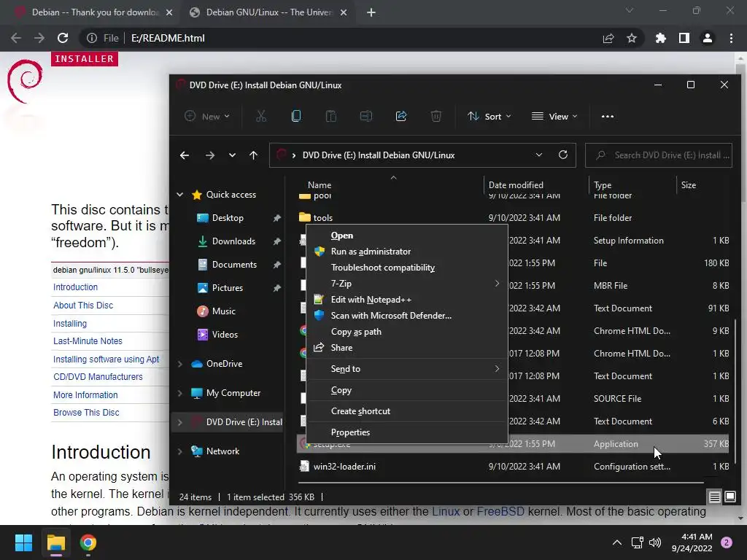Open the CD/DVD Manufacturers link
Viewport: 747px width, 560px height.
[x=98, y=377]
